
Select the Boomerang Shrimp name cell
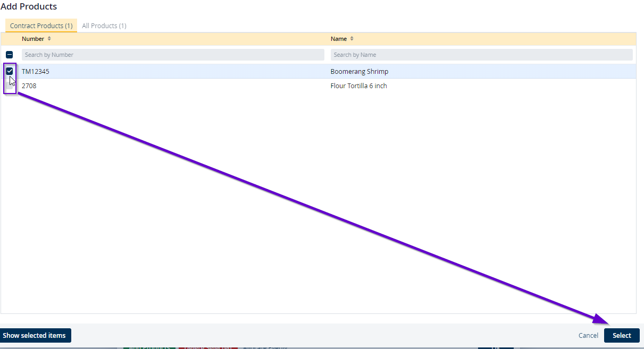(359, 71)
